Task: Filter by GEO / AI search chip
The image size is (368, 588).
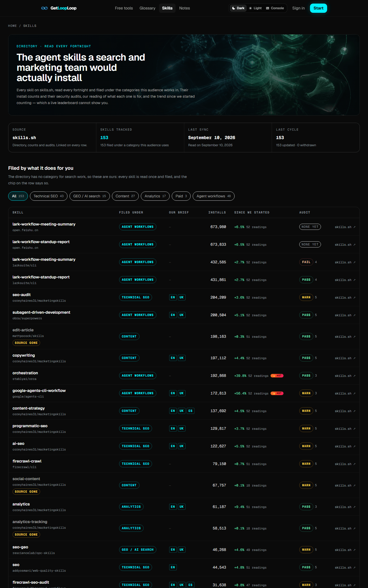Action: pos(90,196)
